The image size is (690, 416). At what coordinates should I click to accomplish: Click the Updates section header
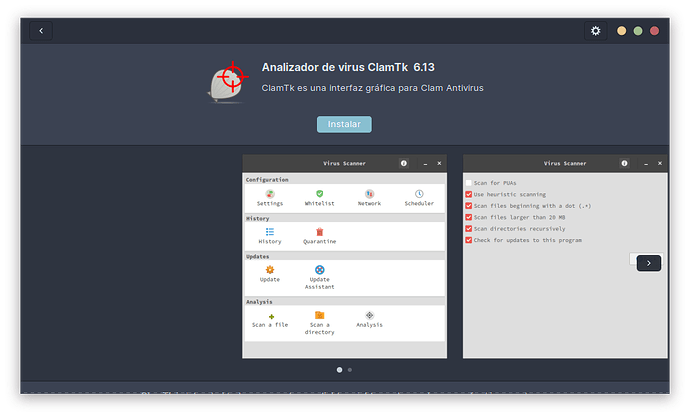[x=257, y=256]
